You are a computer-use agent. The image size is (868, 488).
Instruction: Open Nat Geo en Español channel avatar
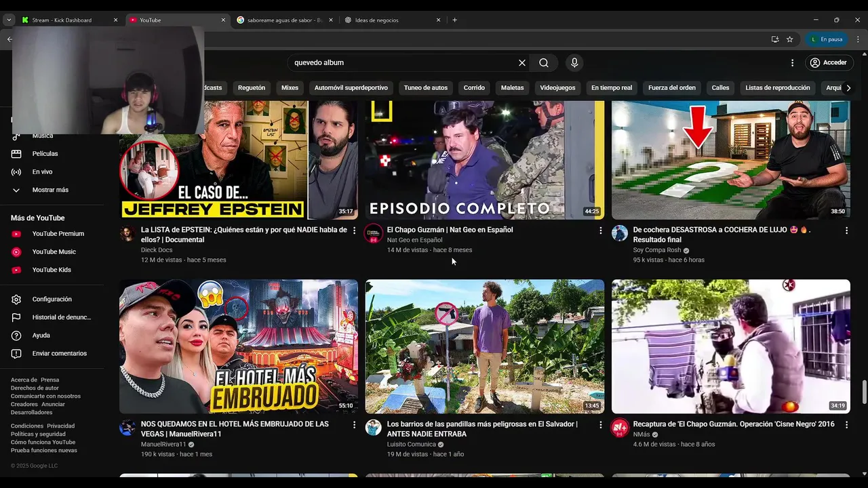click(x=374, y=234)
